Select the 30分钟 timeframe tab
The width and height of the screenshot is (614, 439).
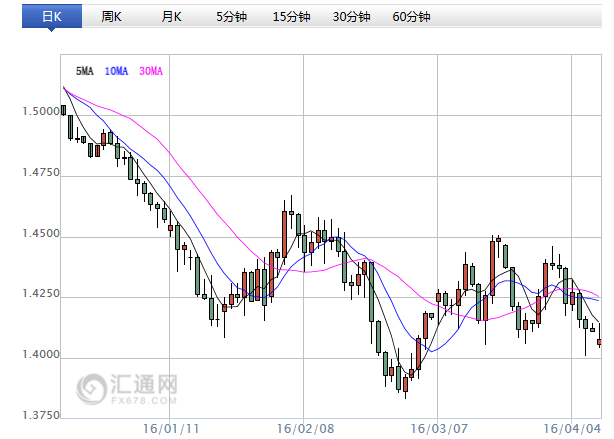click(x=352, y=17)
